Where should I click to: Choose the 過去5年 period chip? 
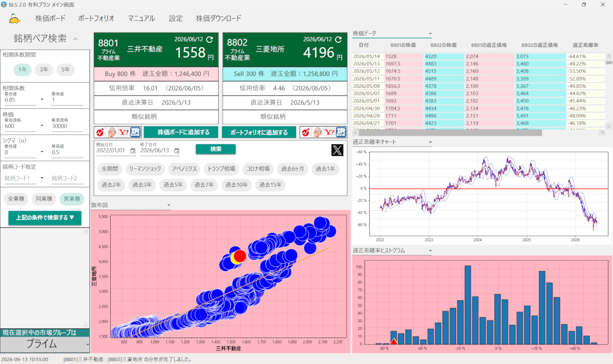[x=173, y=185]
